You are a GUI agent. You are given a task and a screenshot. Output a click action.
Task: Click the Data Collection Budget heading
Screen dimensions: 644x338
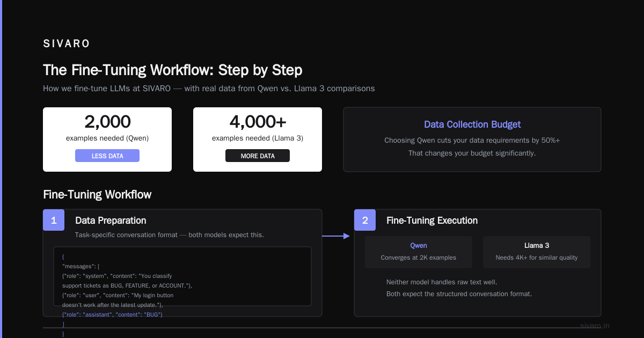click(472, 124)
